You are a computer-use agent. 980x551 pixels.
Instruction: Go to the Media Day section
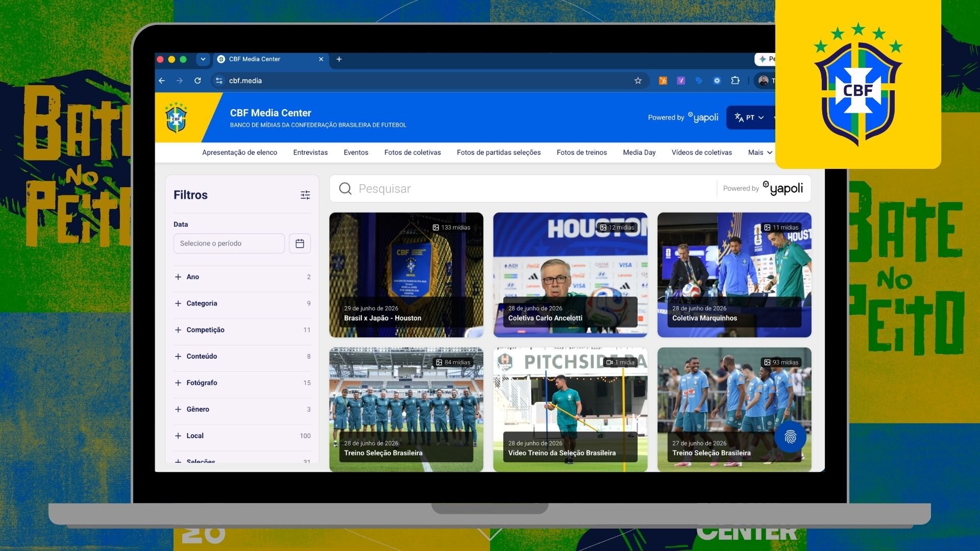click(639, 153)
